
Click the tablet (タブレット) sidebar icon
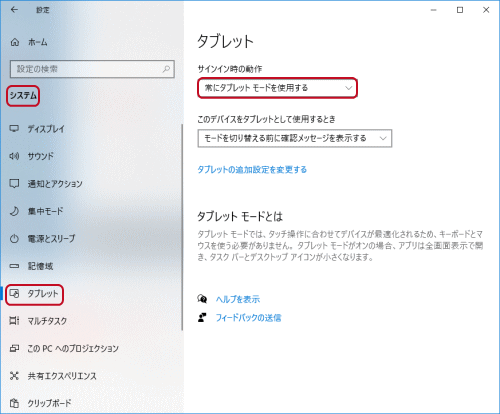point(14,294)
